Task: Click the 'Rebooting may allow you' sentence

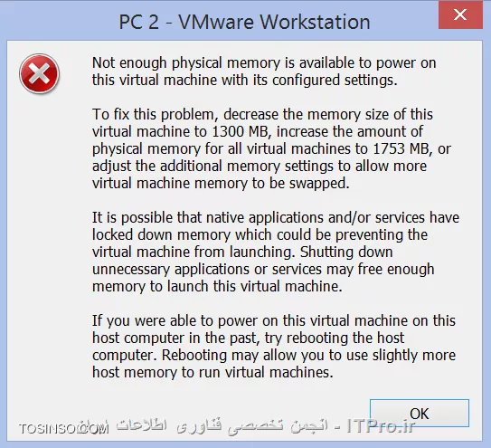Action: (x=308, y=355)
